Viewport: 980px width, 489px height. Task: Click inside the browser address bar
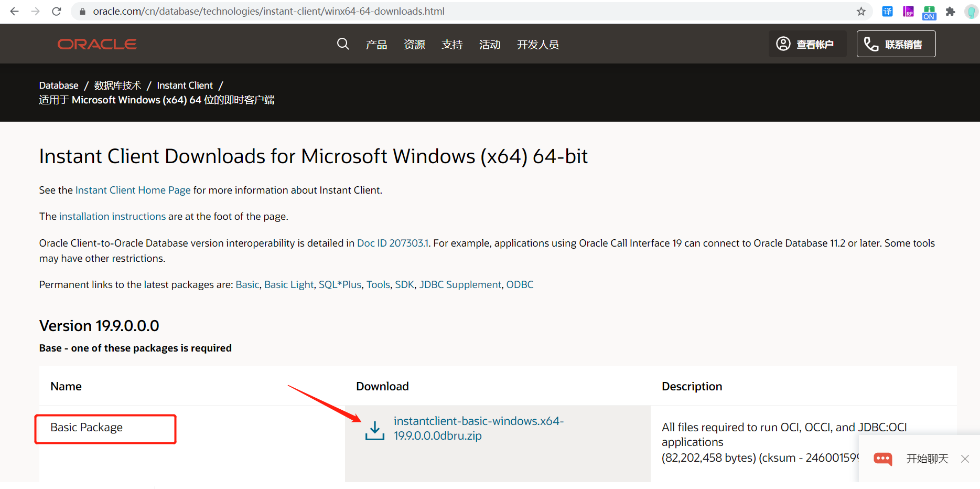click(x=262, y=11)
